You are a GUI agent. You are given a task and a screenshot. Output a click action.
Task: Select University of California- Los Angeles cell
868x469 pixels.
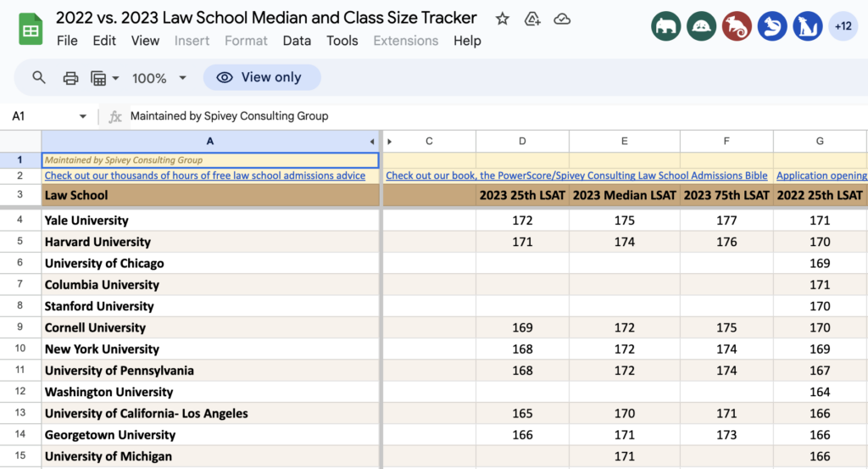[x=210, y=413]
